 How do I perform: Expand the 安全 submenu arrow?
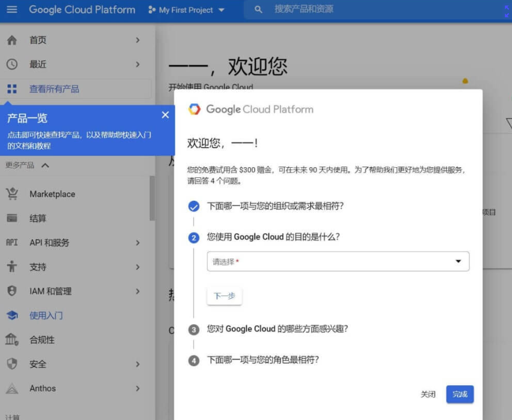[x=138, y=364]
